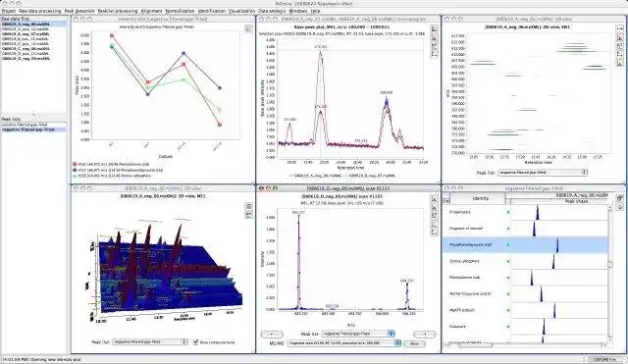The image size is (628, 364).
Task: Open the Peaklist processing menu
Action: [118, 11]
